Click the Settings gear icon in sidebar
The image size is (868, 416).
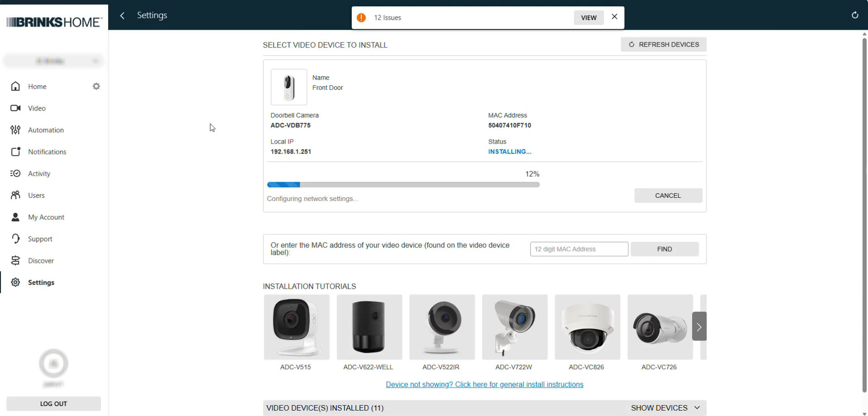pyautogui.click(x=15, y=282)
